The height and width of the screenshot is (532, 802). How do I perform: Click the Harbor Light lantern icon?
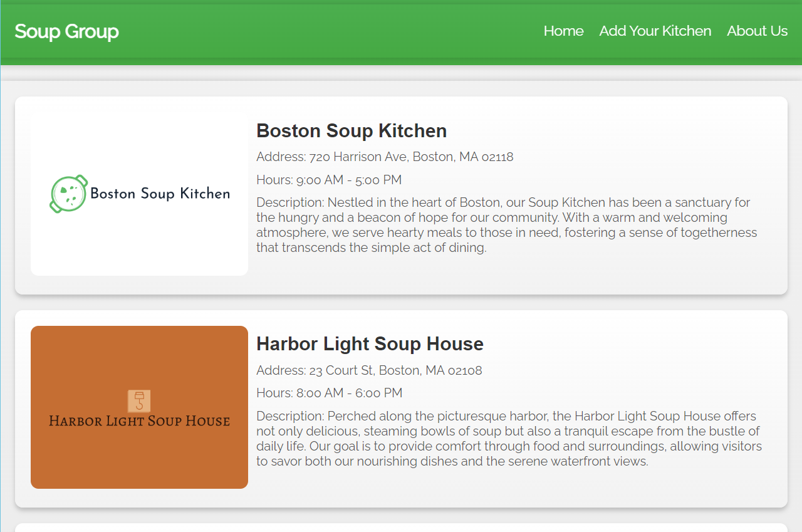pos(139,401)
